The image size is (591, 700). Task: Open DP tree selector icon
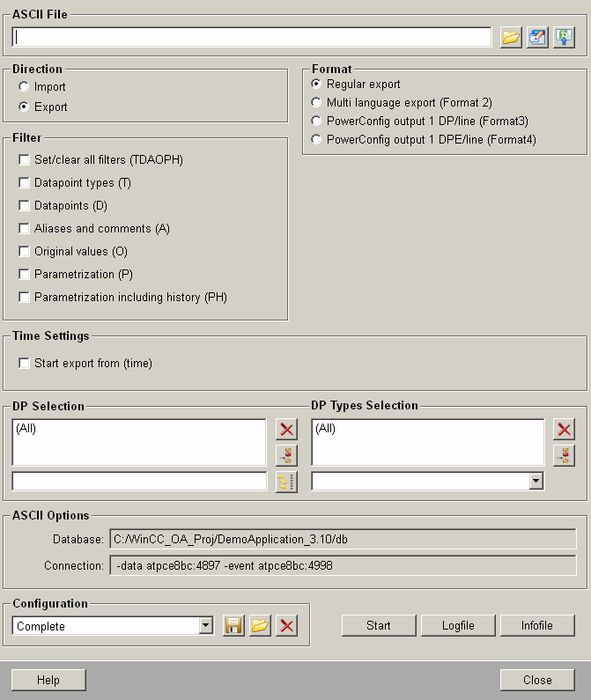click(x=286, y=483)
